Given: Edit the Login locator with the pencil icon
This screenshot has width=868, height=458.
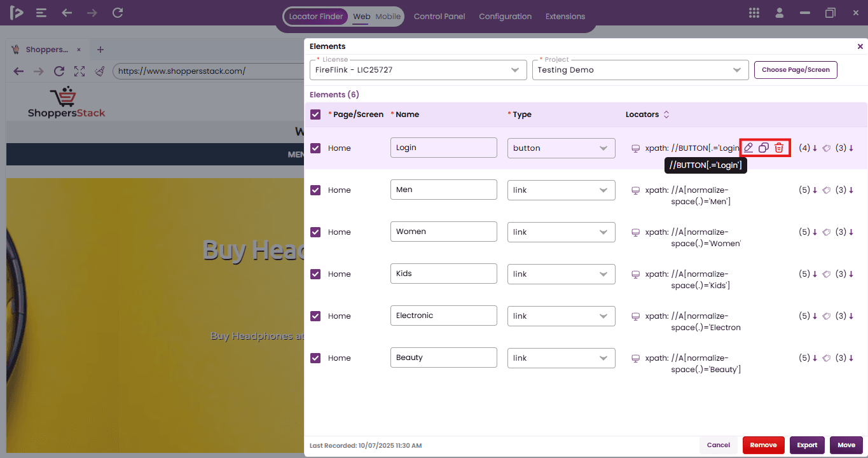Looking at the screenshot, I should point(748,148).
